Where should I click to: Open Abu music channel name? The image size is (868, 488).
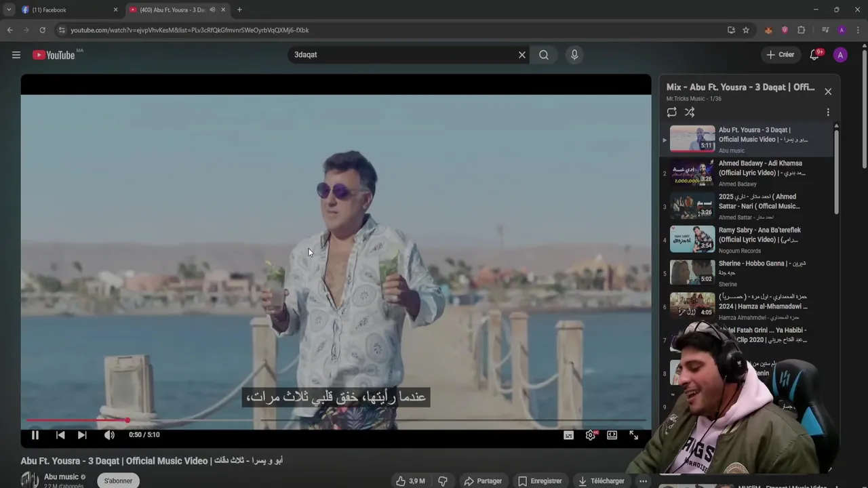coord(61,477)
